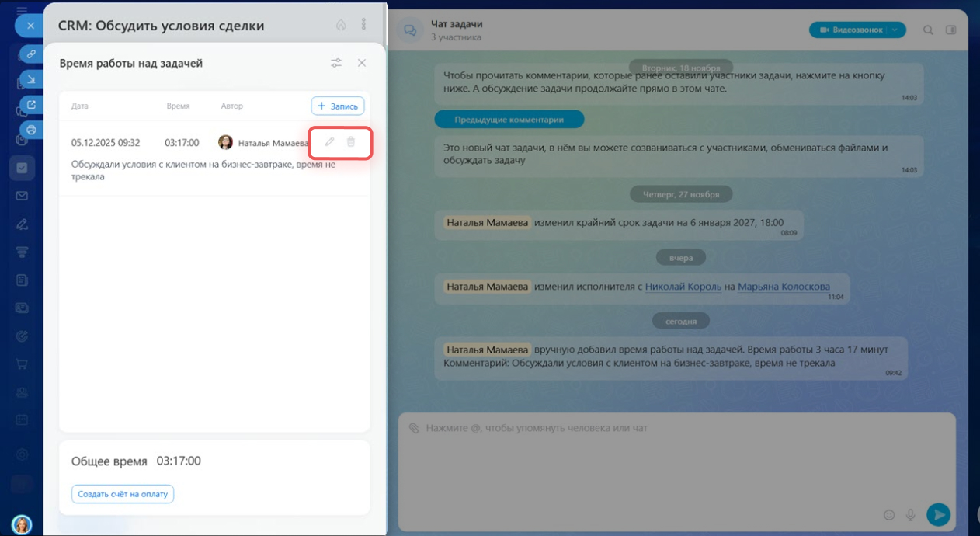Open Mail section in left sidebar
This screenshot has width=980, height=536.
click(22, 196)
